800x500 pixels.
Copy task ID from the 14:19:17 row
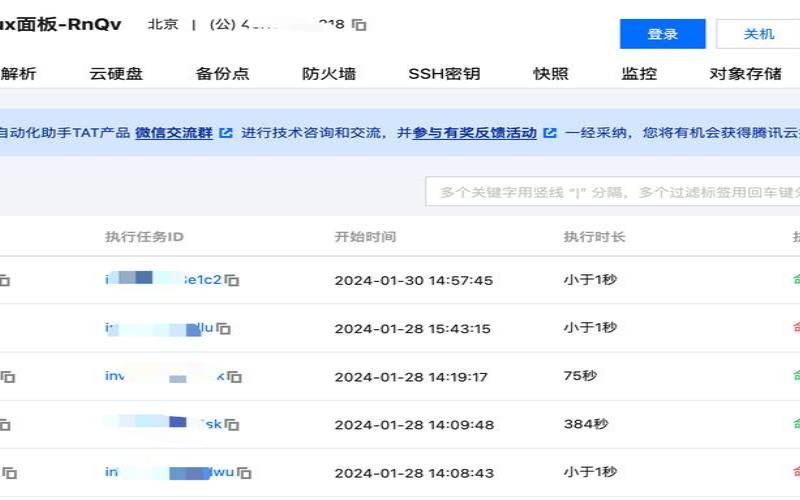coord(234,377)
